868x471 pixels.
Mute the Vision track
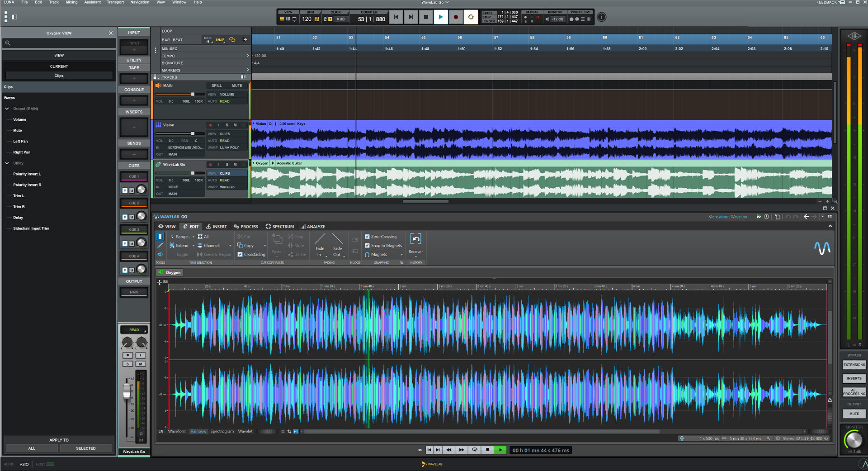point(235,125)
